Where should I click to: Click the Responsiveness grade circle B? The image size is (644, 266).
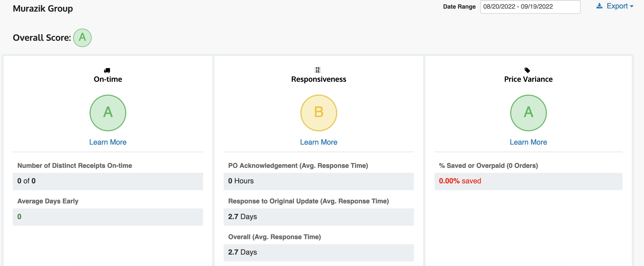[x=318, y=113]
